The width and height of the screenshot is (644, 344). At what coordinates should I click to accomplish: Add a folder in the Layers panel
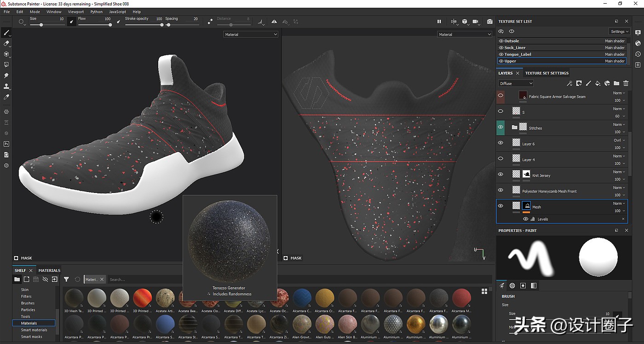pyautogui.click(x=616, y=83)
